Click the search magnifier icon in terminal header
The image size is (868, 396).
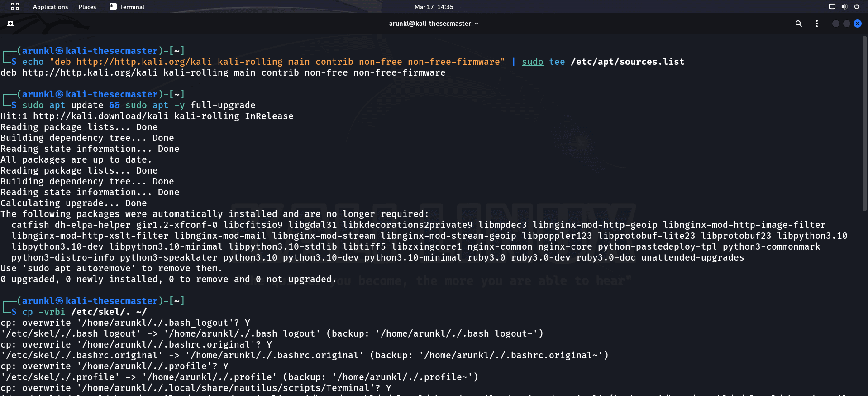pos(799,24)
